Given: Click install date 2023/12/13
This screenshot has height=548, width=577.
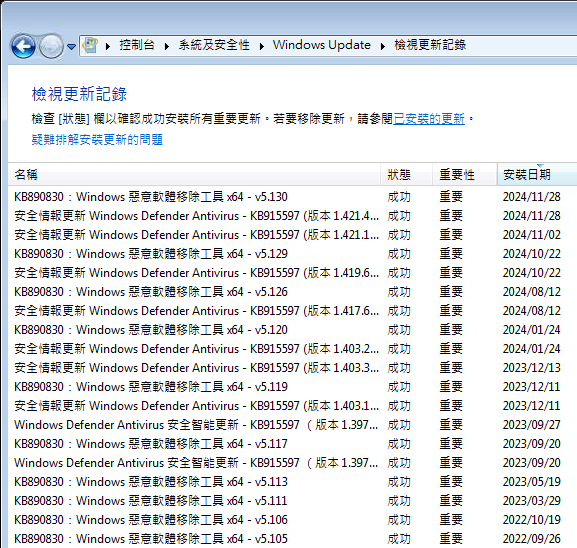Looking at the screenshot, I should [532, 368].
